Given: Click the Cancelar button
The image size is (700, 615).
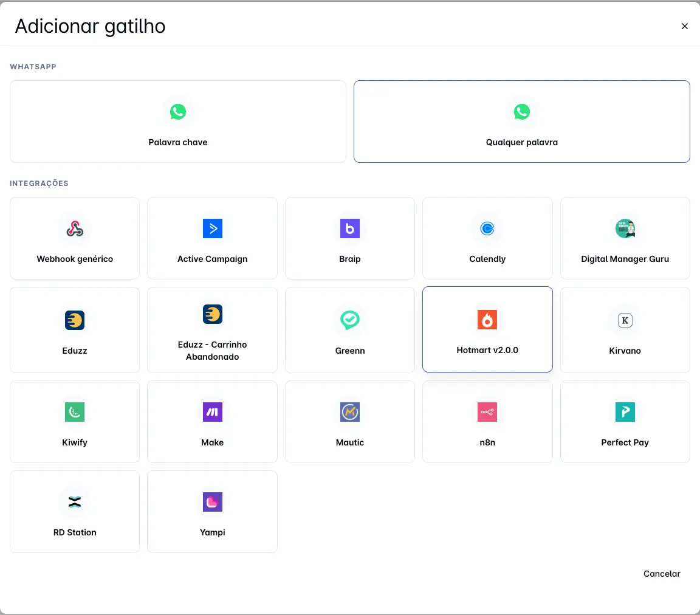Looking at the screenshot, I should (662, 574).
